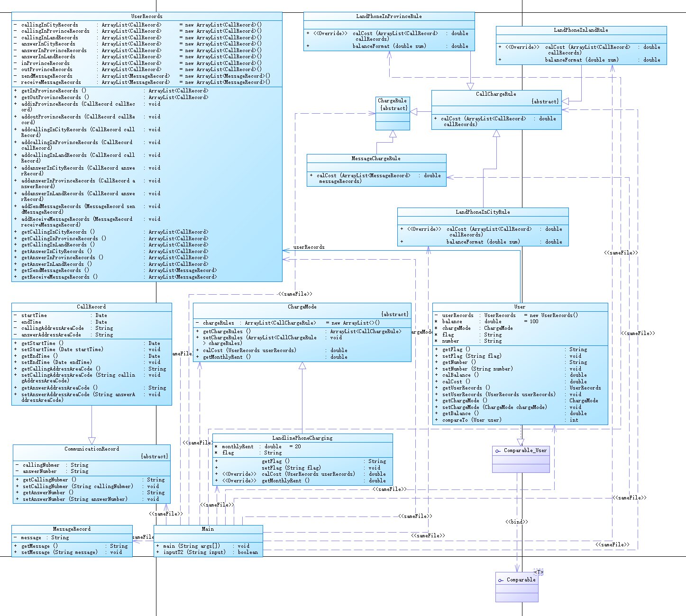Click monthlyRent attribute in LandlinePhoneCharging
The width and height of the screenshot is (686, 616).
(258, 447)
